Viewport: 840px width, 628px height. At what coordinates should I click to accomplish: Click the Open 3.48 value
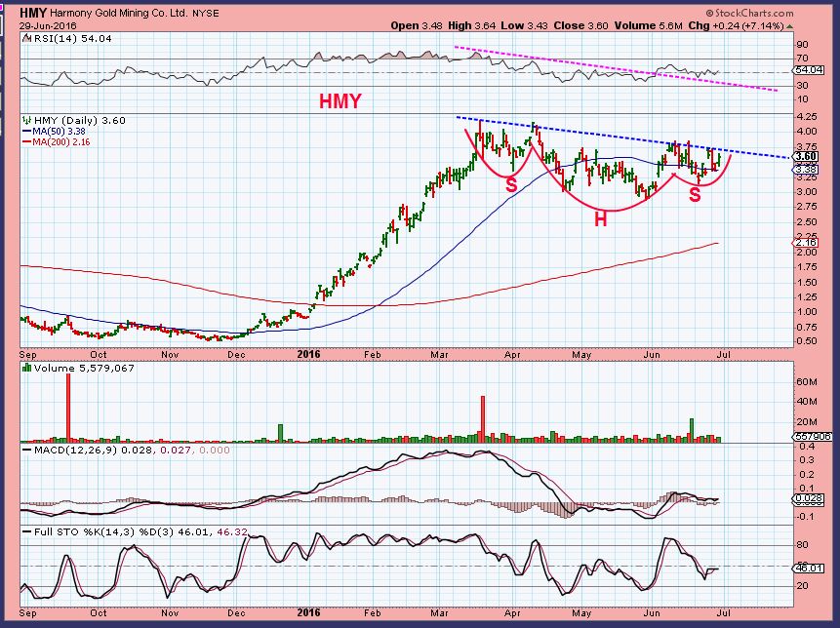pyautogui.click(x=417, y=25)
